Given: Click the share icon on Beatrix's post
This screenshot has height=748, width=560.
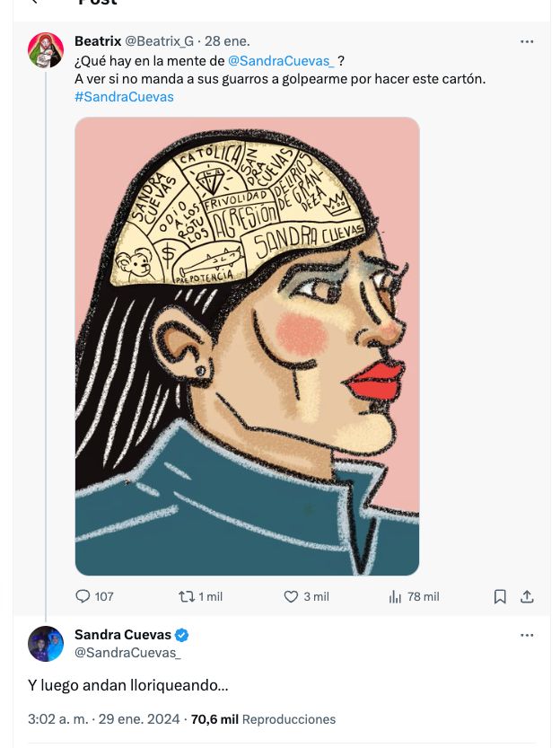Looking at the screenshot, I should 528,596.
